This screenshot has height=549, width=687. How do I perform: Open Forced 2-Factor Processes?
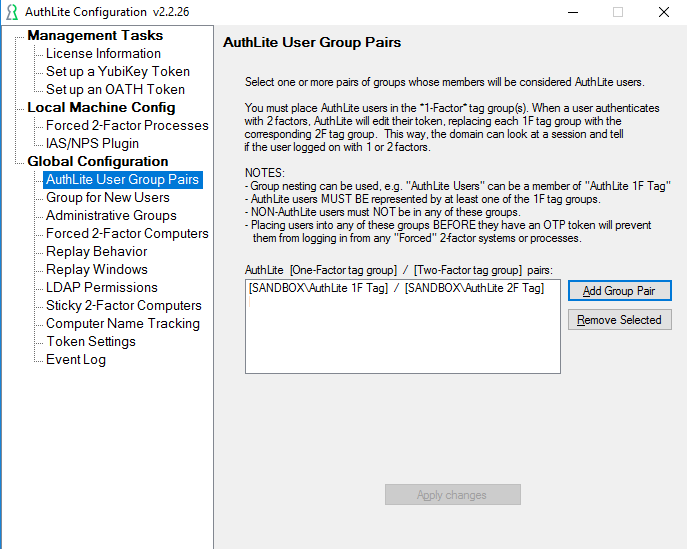point(127,125)
